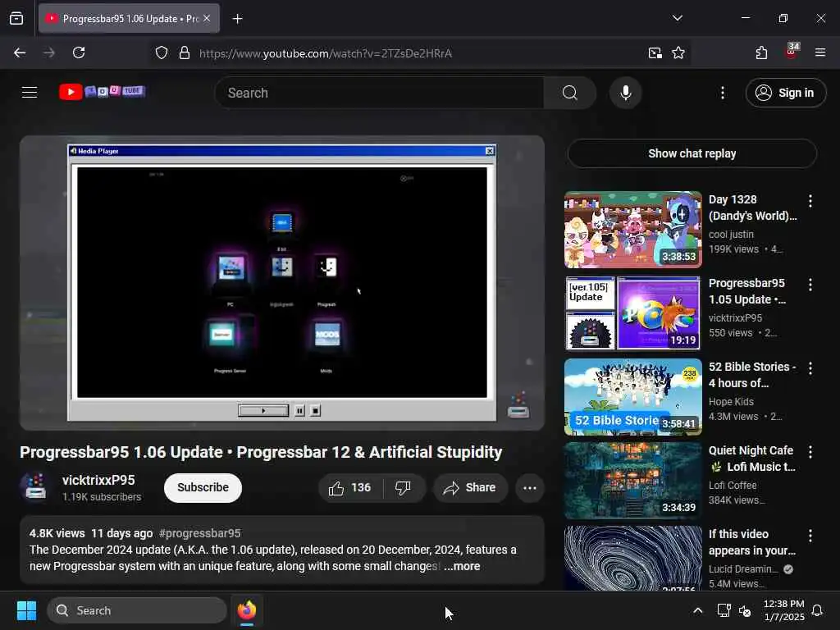The width and height of the screenshot is (840, 630).
Task: Click the video player to toggle playback
Action: click(282, 283)
